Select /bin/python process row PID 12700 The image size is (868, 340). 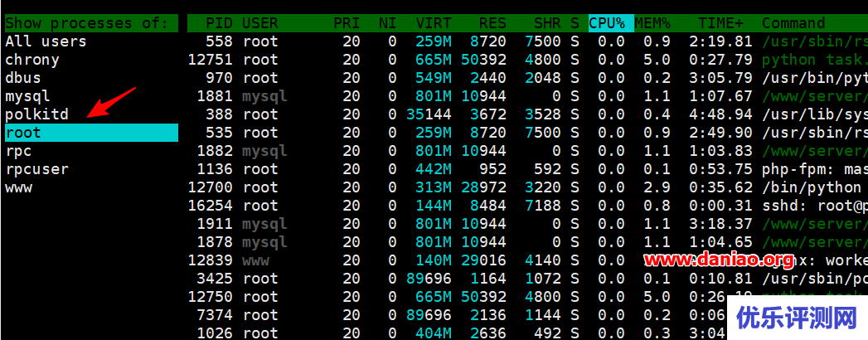527,187
